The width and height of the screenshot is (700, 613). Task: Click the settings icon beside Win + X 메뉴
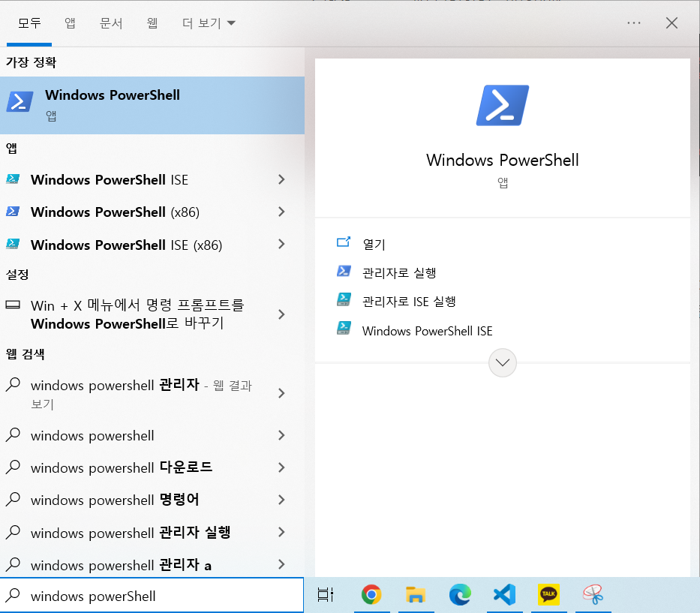point(13,305)
